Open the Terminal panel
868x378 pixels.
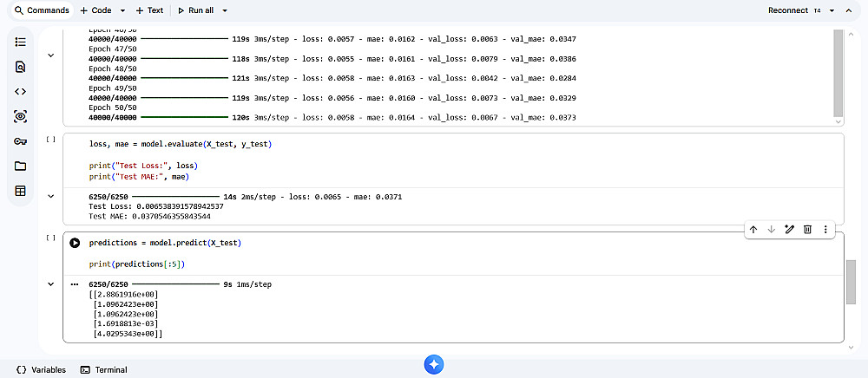point(103,369)
